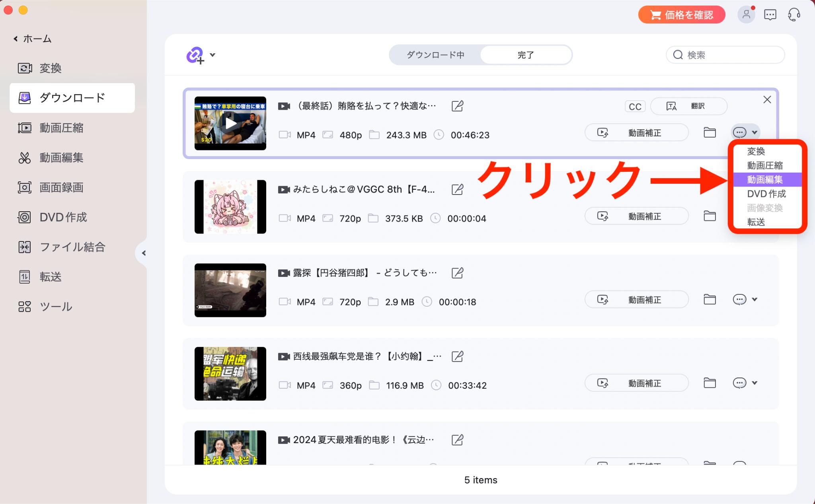Switch to the 完了 tab
Viewport: 815px width, 504px height.
coord(526,55)
